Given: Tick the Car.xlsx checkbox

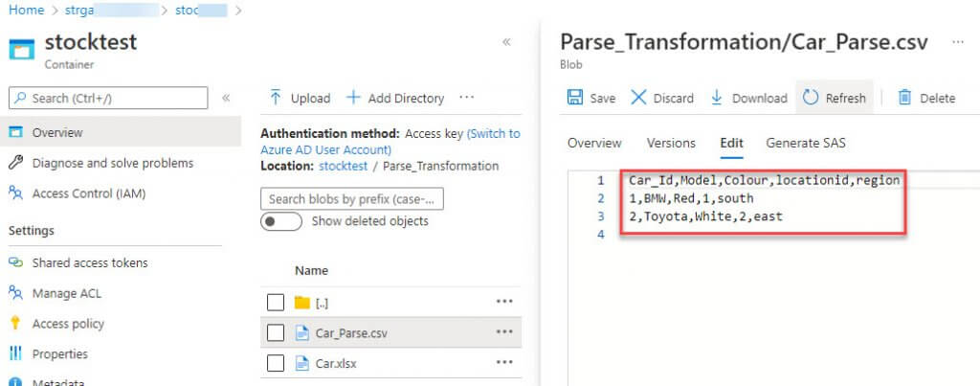Looking at the screenshot, I should pos(276,364).
